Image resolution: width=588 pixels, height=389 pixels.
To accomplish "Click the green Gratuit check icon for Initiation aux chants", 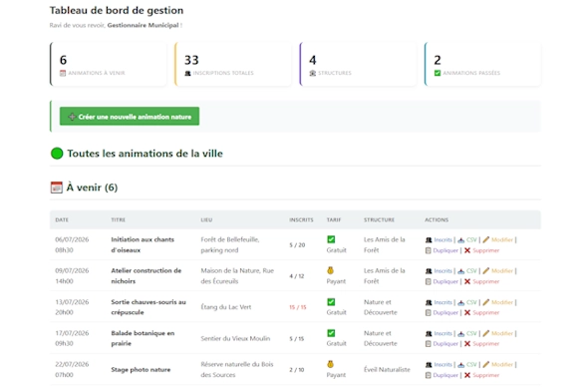I will tap(331, 239).
